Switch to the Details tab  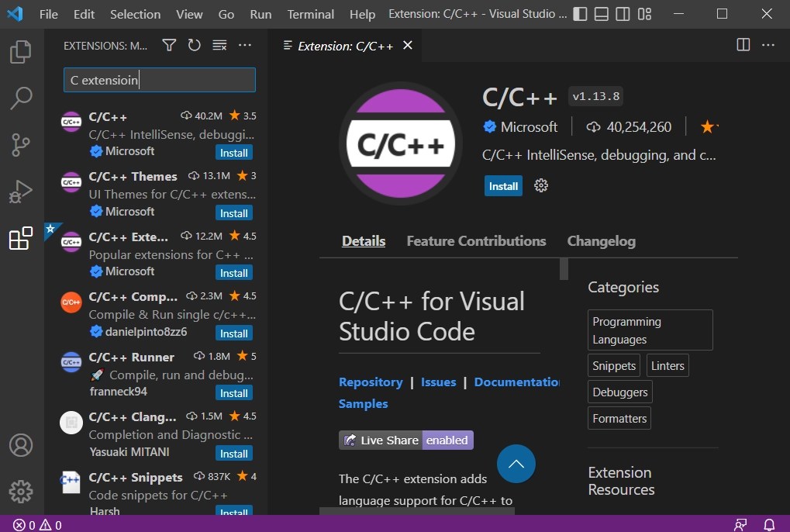click(364, 241)
